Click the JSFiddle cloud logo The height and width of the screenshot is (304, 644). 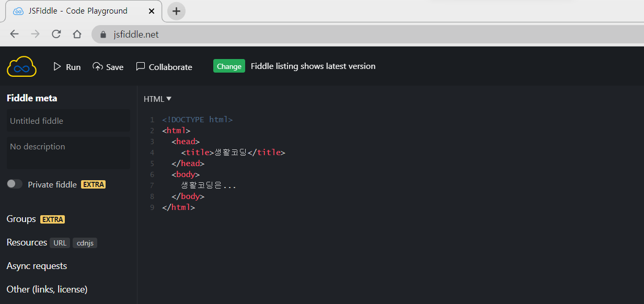click(21, 67)
